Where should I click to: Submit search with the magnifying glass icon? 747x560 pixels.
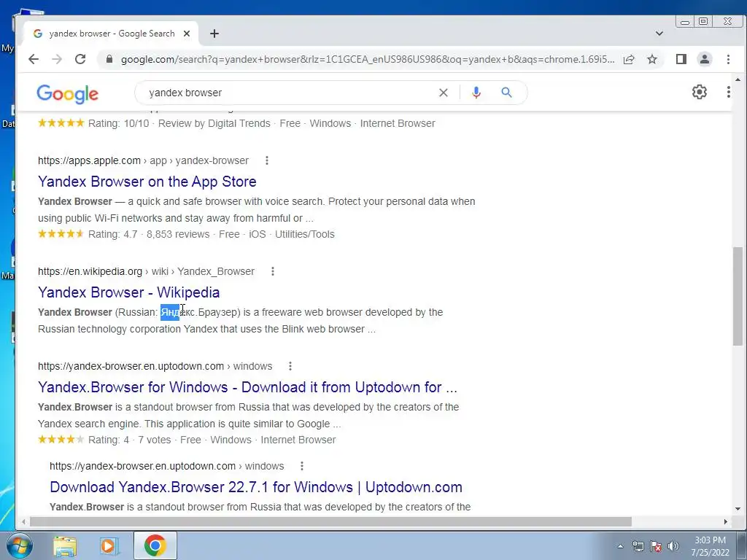pyautogui.click(x=506, y=93)
